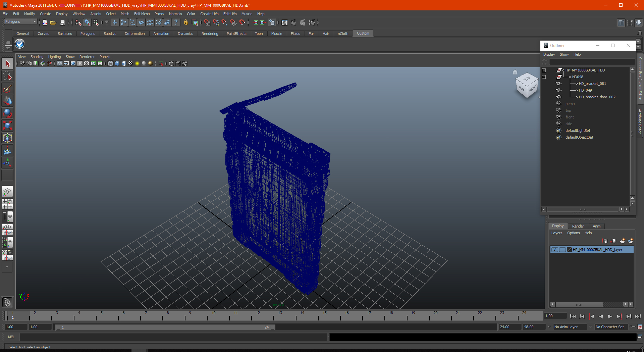Switch to Persp/Outliner layout
The height and width of the screenshot is (352, 644).
7,217
